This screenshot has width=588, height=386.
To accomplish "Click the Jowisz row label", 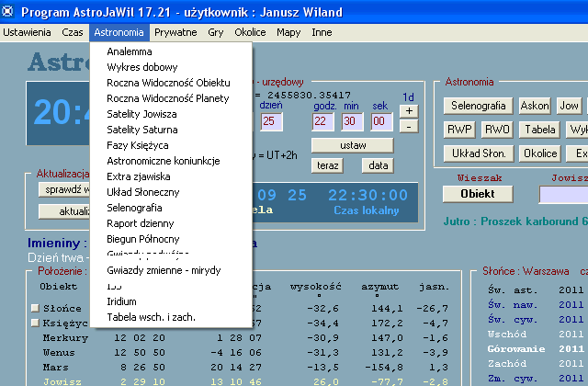I will tap(62, 381).
